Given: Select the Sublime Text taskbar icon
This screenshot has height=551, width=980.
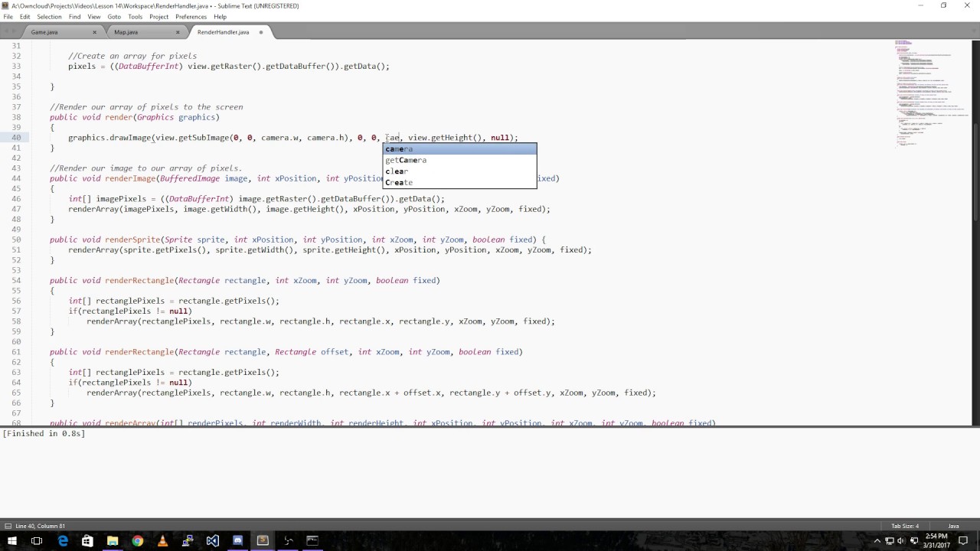Looking at the screenshot, I should click(263, 541).
